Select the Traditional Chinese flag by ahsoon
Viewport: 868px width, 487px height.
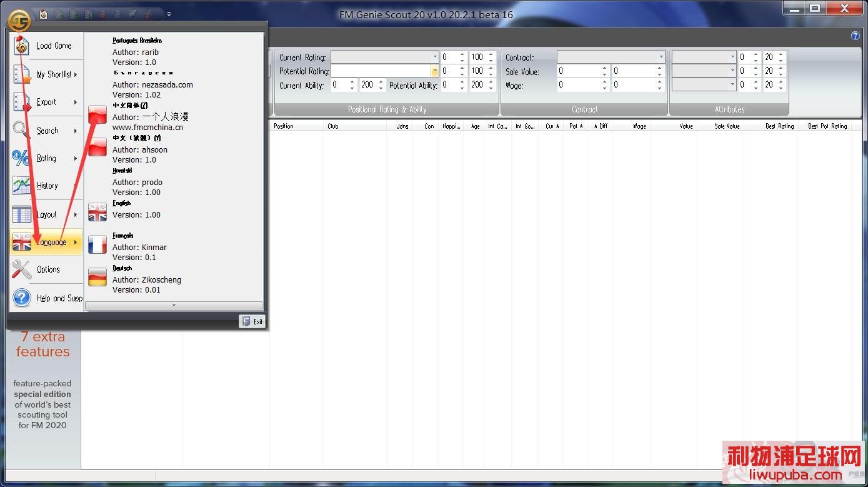[97, 147]
